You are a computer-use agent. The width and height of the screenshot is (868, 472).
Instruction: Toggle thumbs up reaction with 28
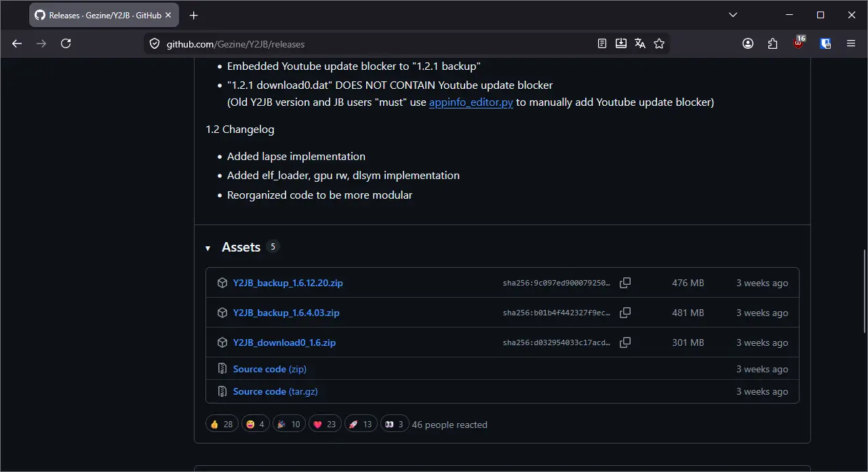point(222,425)
